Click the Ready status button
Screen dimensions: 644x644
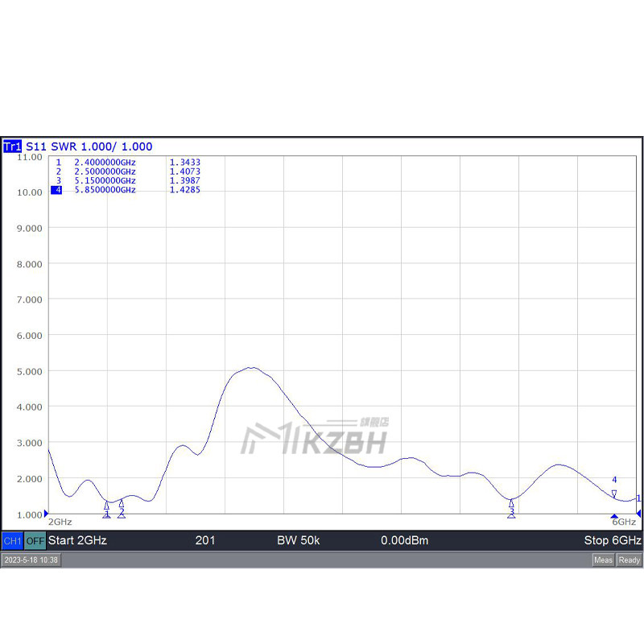[630, 559]
